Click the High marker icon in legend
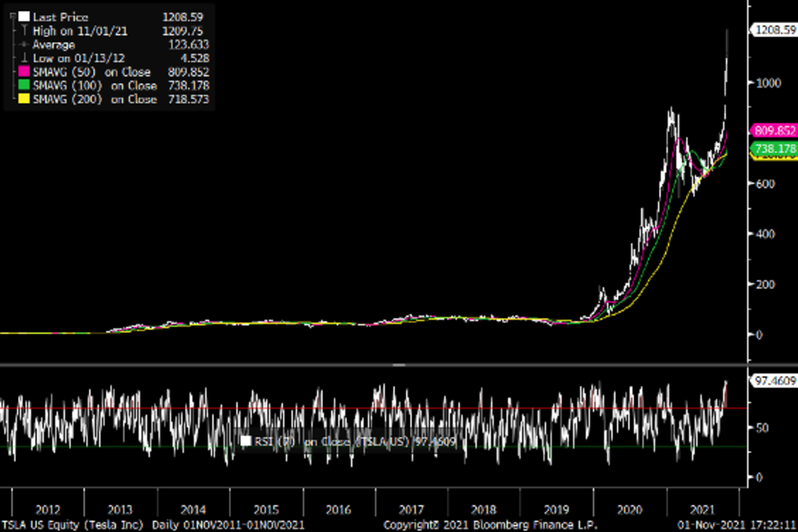The height and width of the screenshot is (532, 798). coord(23,31)
